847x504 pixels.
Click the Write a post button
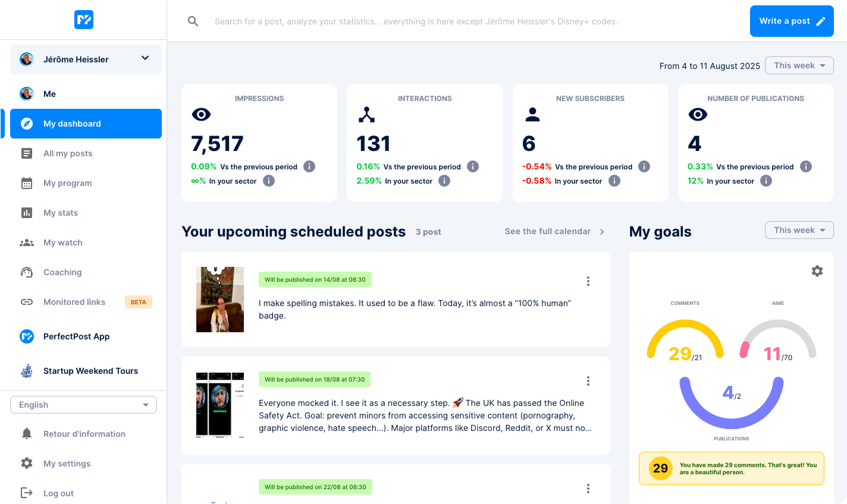coord(792,21)
